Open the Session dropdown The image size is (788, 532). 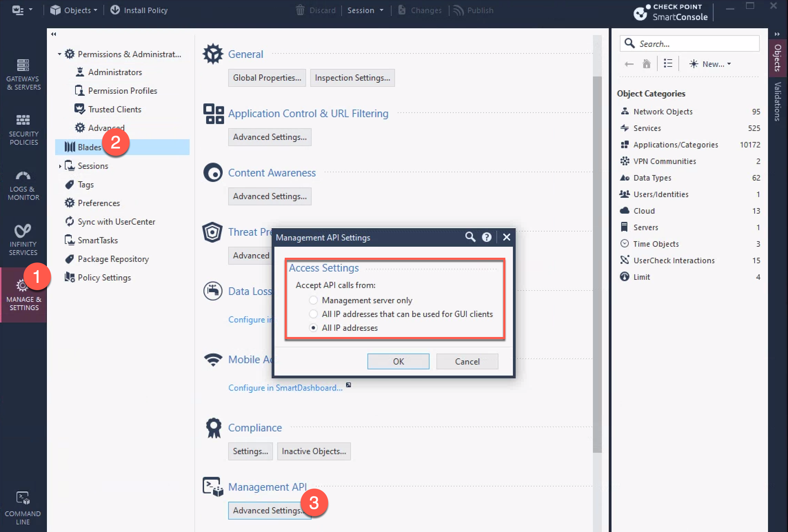[x=365, y=10]
